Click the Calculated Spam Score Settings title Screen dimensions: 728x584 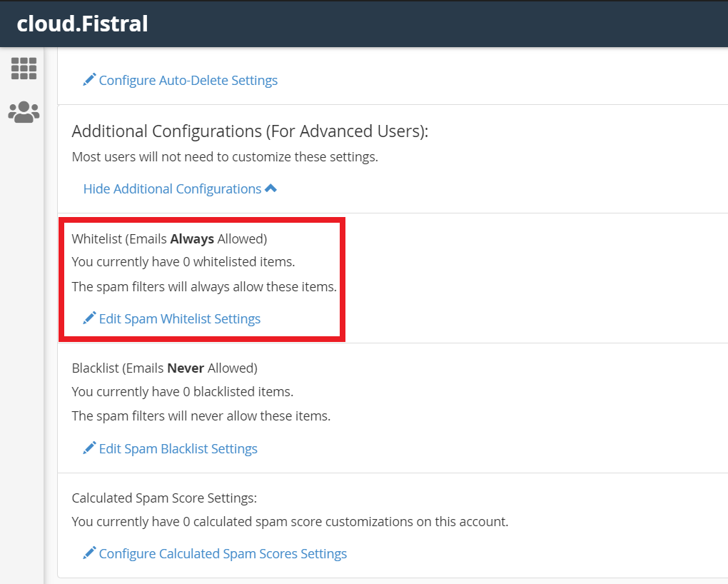[x=164, y=498]
